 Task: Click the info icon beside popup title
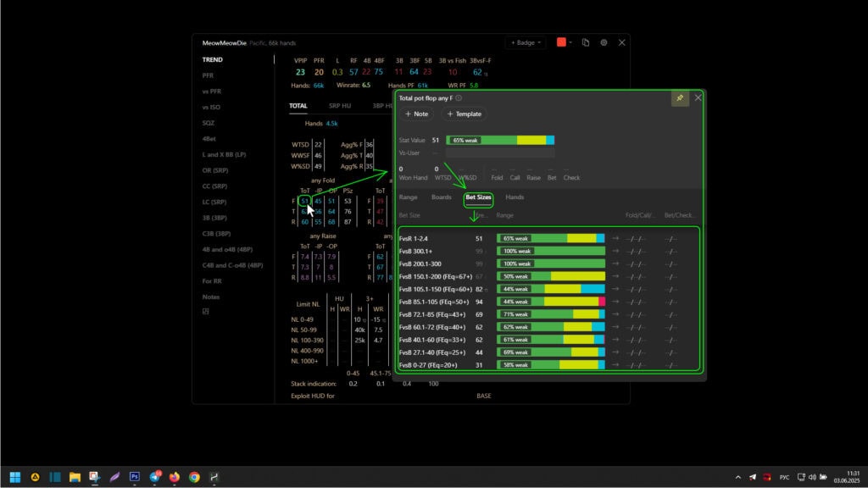click(459, 98)
